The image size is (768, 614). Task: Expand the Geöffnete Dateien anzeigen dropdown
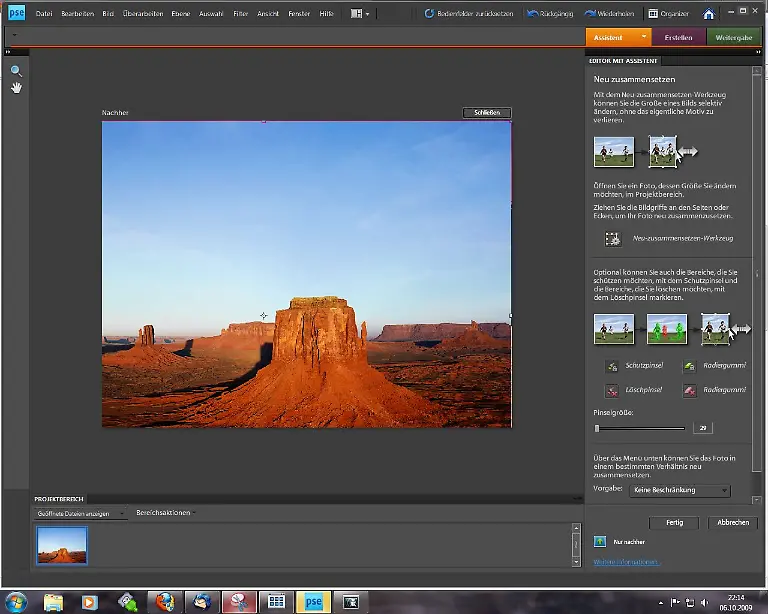(81, 513)
